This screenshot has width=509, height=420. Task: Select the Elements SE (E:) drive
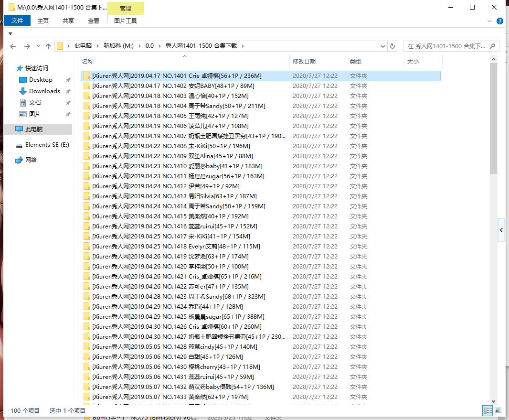coord(47,145)
